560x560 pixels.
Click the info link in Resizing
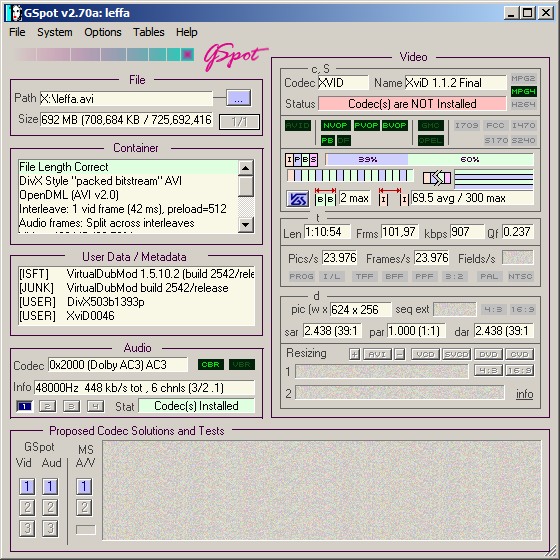tap(524, 394)
